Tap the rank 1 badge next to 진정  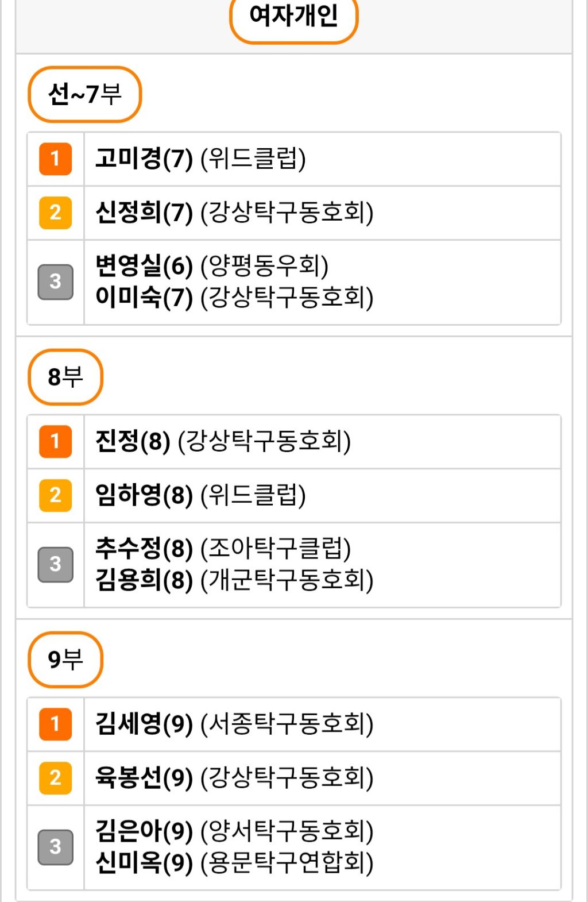55,441
